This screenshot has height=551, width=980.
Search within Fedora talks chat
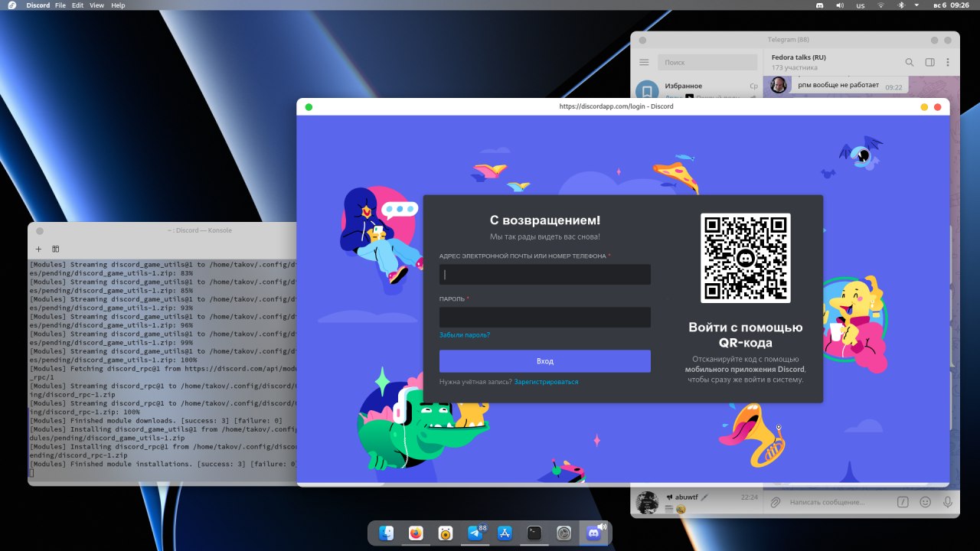tap(910, 62)
